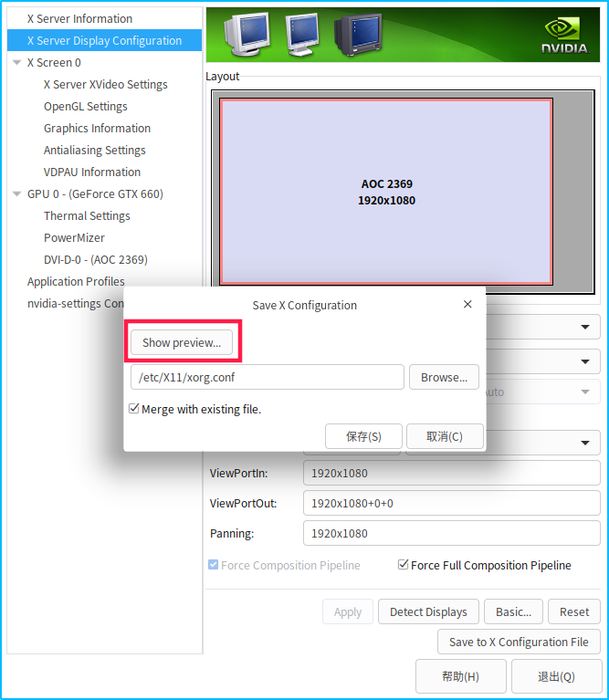The image size is (609, 700).
Task: Open the topmost dropdown behind dialog
Action: (585, 327)
